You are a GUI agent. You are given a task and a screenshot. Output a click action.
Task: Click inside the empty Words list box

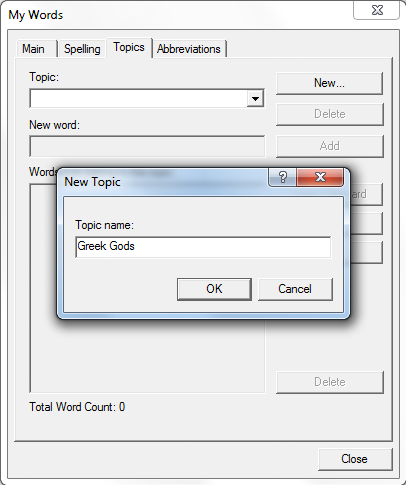point(147,355)
